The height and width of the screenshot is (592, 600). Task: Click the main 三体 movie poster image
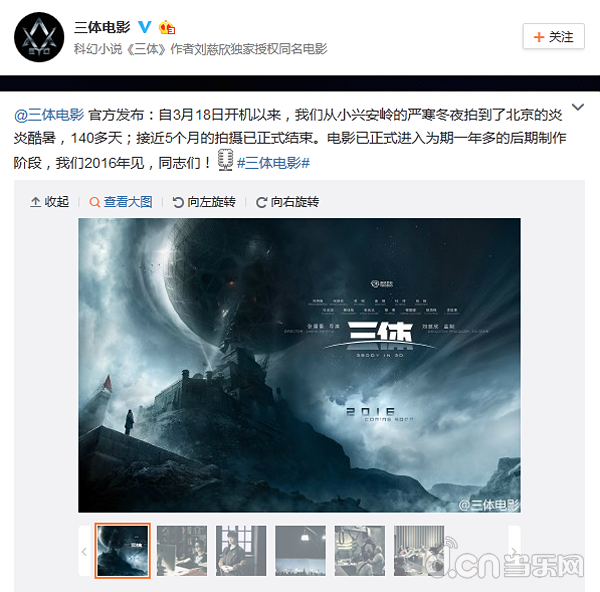[299, 365]
